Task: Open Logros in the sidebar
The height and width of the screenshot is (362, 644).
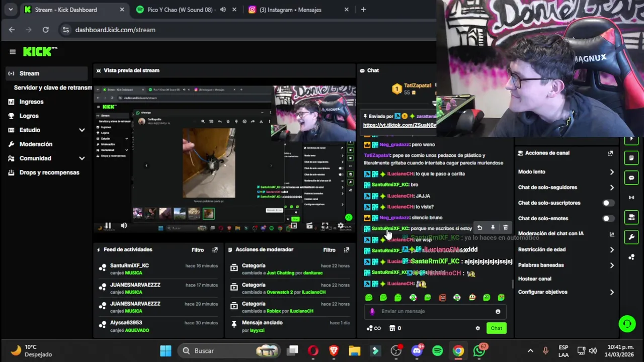Action: click(29, 116)
